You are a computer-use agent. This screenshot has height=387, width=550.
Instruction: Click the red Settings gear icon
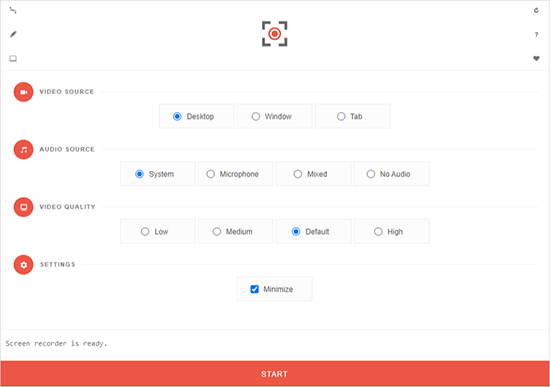pos(24,265)
